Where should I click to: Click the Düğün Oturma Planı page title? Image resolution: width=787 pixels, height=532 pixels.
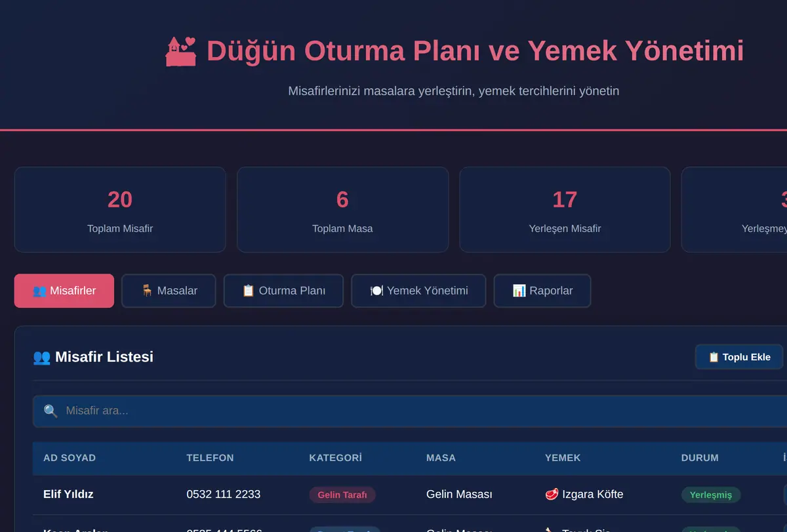tap(475, 51)
